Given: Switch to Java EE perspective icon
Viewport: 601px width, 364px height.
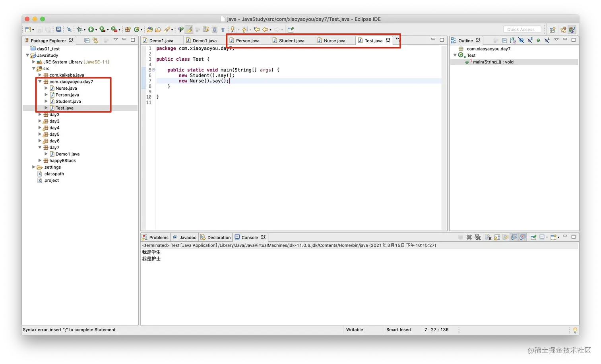Looking at the screenshot, I should [563, 29].
